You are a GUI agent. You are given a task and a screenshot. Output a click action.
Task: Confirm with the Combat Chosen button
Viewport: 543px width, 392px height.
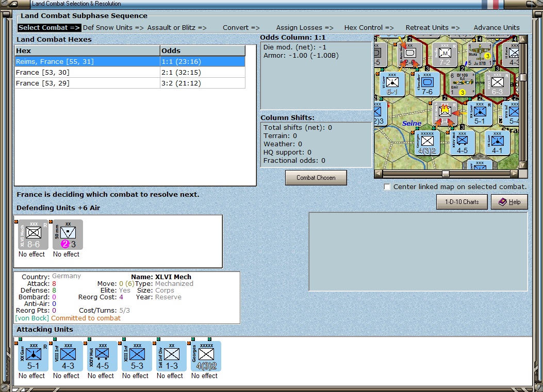coord(316,178)
